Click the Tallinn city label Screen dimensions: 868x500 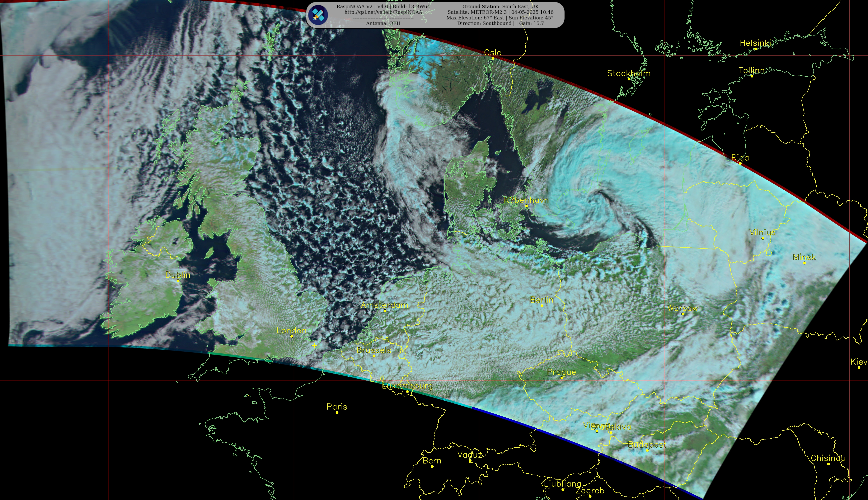click(x=752, y=70)
